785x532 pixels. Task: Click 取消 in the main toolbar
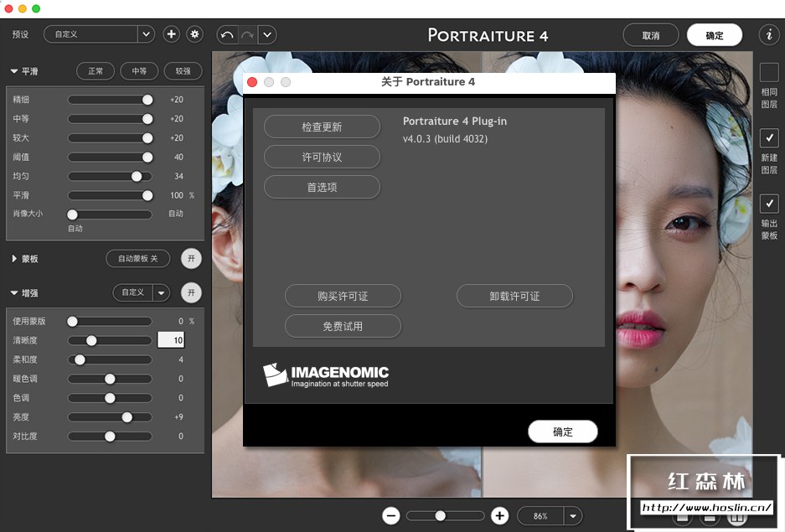(x=651, y=35)
